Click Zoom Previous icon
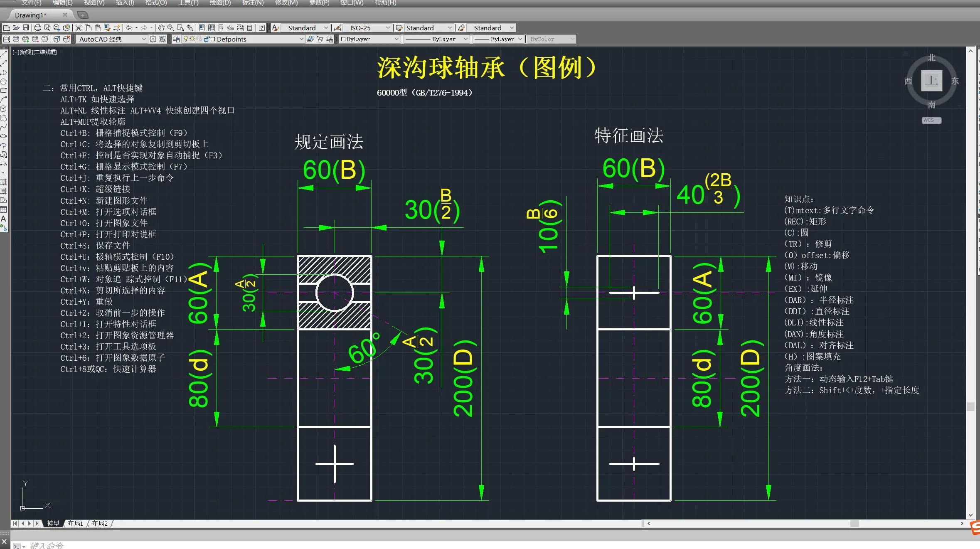This screenshot has width=980, height=549. pos(190,28)
